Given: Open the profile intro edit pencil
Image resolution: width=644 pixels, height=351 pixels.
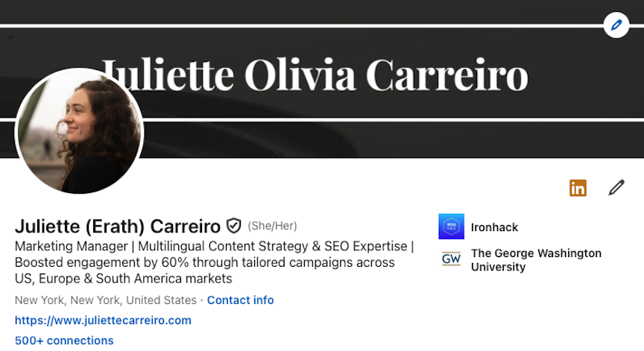Looking at the screenshot, I should 616,188.
